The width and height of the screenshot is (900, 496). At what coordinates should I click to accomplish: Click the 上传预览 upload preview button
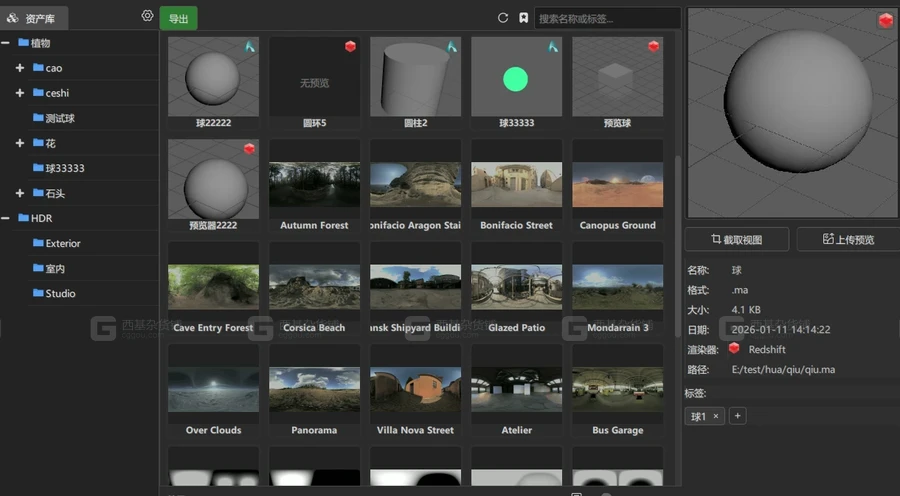848,239
